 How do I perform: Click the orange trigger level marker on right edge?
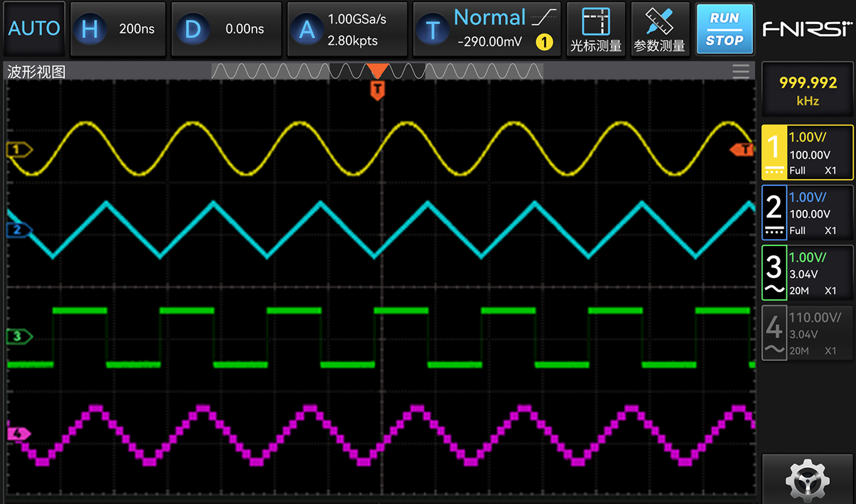click(742, 149)
